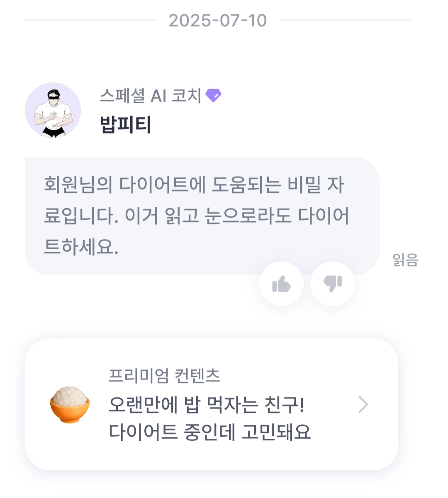Image resolution: width=448 pixels, height=498 pixels.
Task: Tap the thumbs down icon
Action: 332,284
